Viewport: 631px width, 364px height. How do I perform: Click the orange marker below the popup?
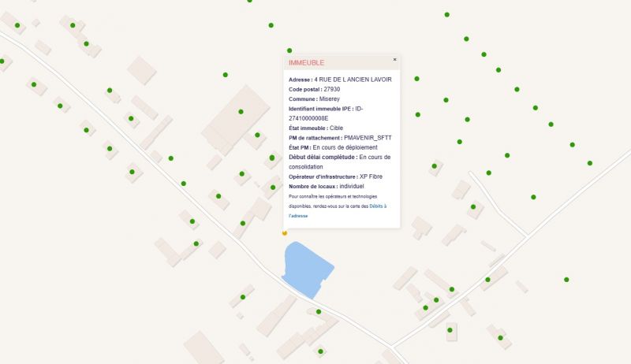pos(285,233)
